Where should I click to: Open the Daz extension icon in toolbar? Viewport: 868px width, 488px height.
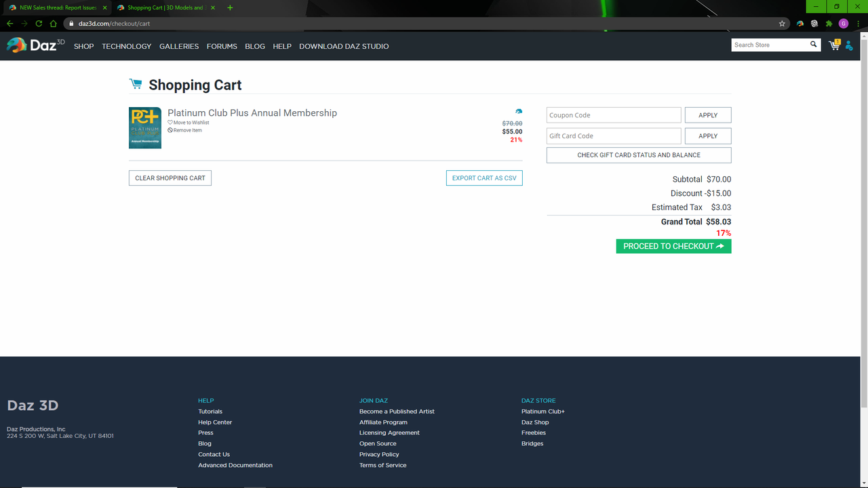pos(800,23)
